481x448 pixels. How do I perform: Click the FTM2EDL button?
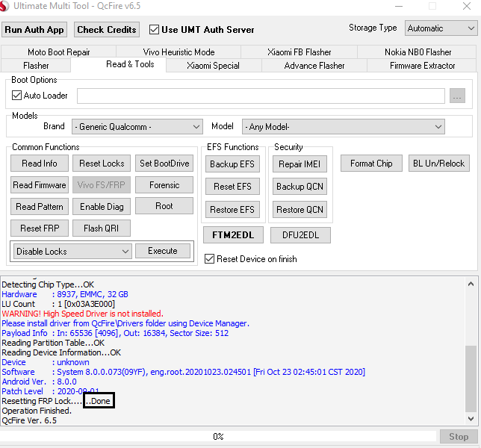[x=233, y=235]
